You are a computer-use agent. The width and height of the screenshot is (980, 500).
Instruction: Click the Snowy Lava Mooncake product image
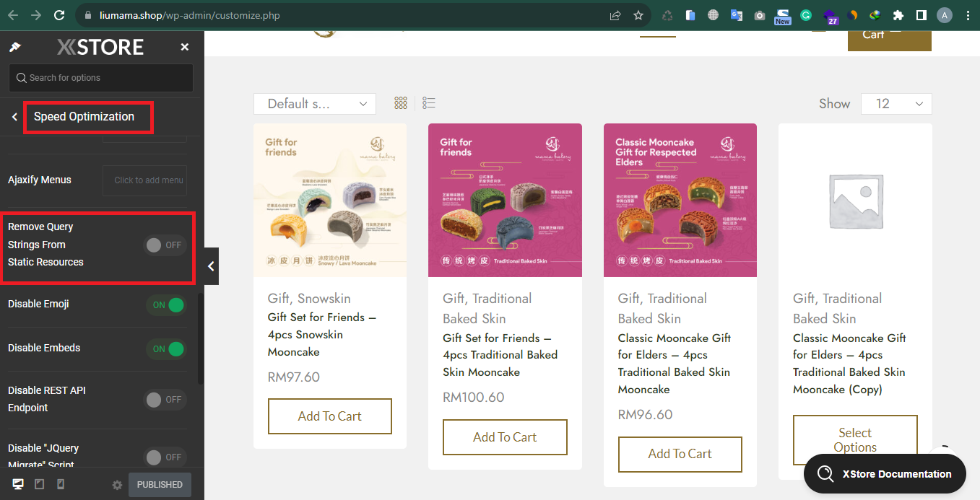coord(330,200)
